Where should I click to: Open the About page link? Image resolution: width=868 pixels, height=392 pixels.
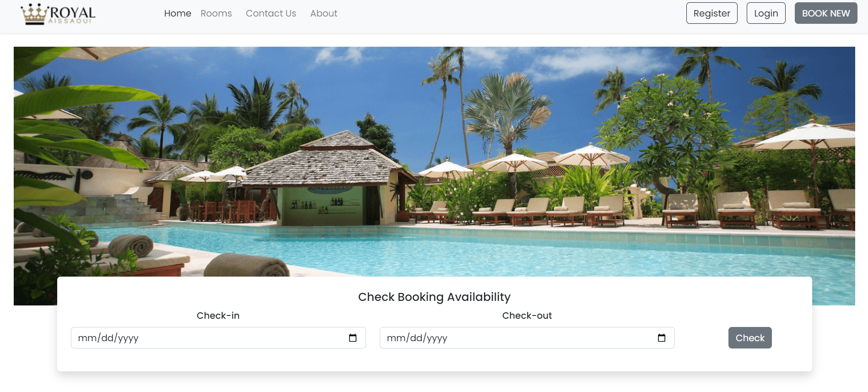(x=323, y=14)
